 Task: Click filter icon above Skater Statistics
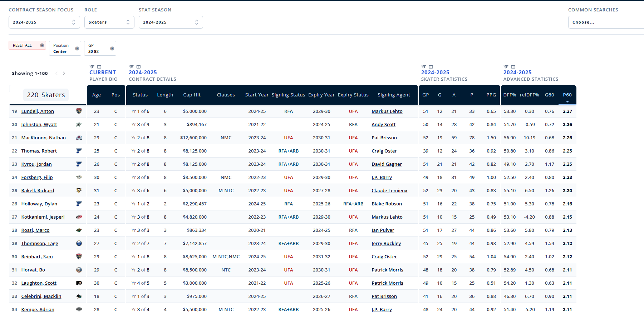424,67
